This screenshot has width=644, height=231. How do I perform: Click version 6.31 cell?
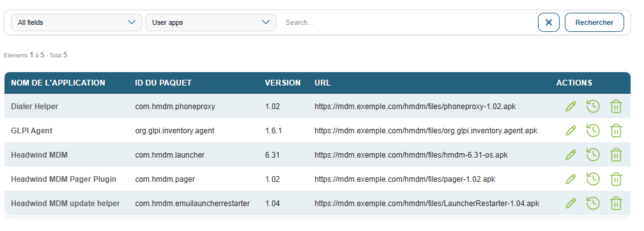tap(272, 155)
